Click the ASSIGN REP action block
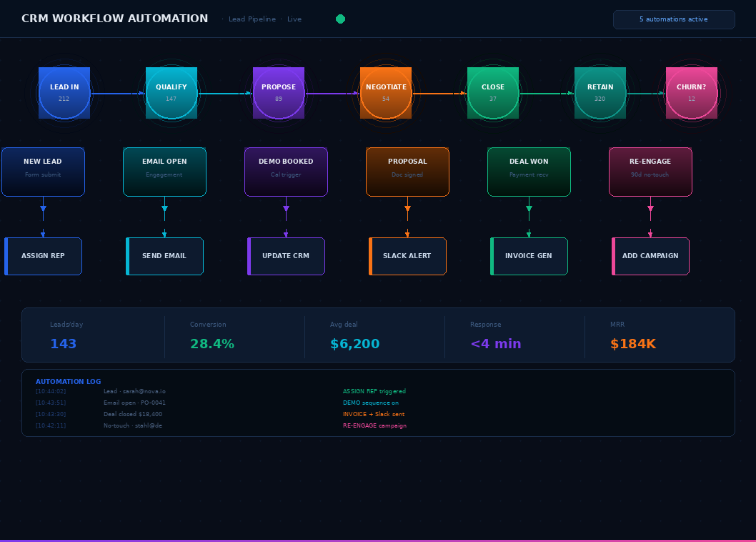The image size is (756, 542). pyautogui.click(x=44, y=256)
